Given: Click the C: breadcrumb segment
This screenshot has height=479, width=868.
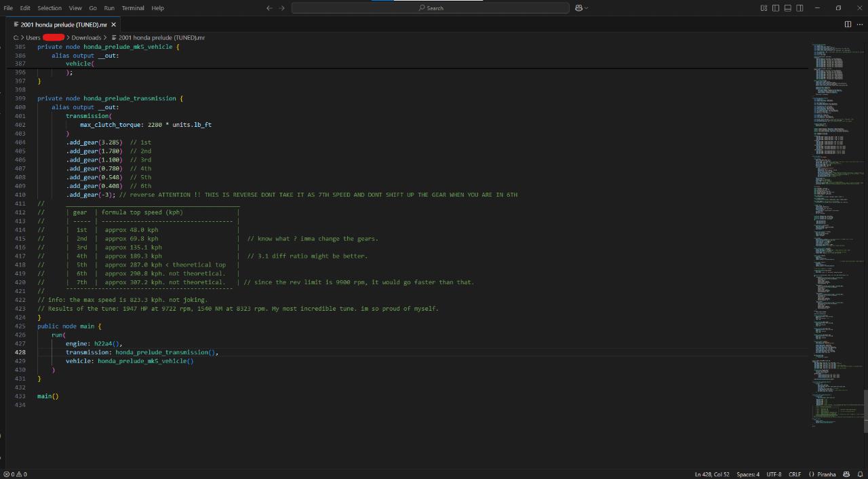Looking at the screenshot, I should pyautogui.click(x=15, y=37).
